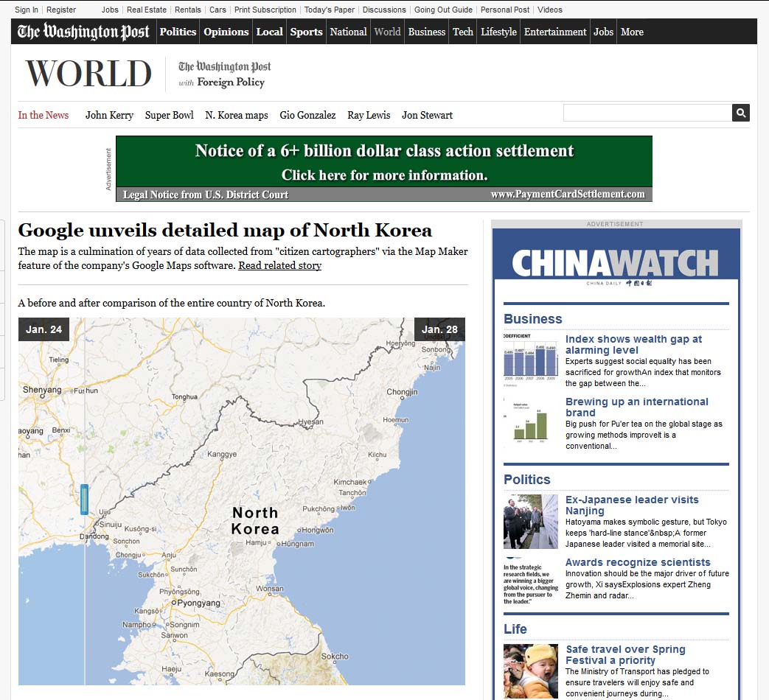Screen dimensions: 769x700
Task: Click the WORLD section heading
Action: pyautogui.click(x=88, y=74)
